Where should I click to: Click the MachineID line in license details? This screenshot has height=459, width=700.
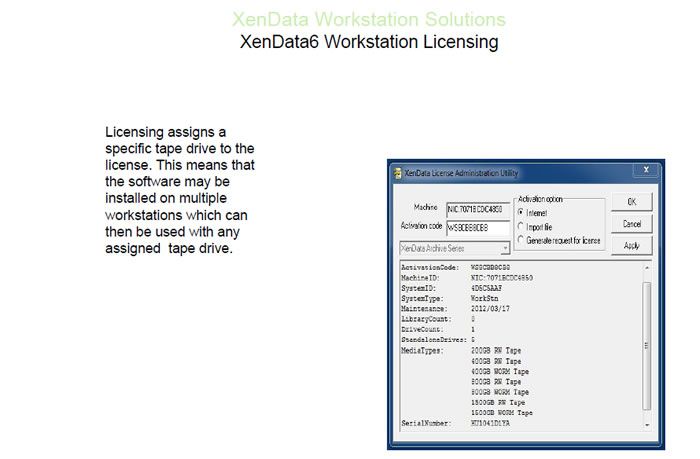(x=467, y=278)
